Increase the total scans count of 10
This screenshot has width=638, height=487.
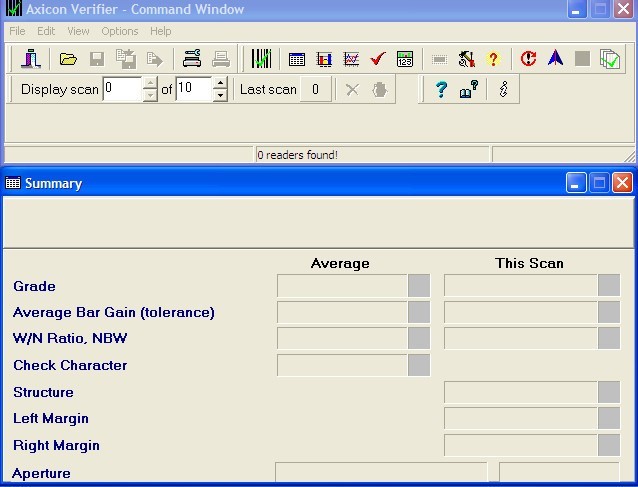pos(220,83)
